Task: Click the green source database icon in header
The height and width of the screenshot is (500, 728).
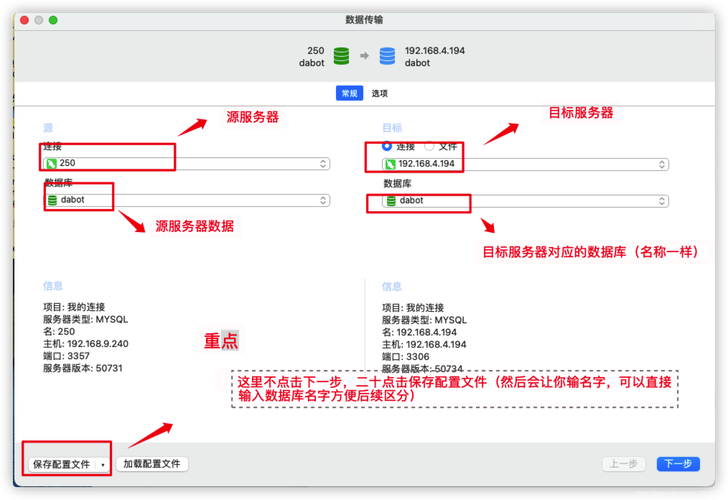Action: pyautogui.click(x=341, y=56)
